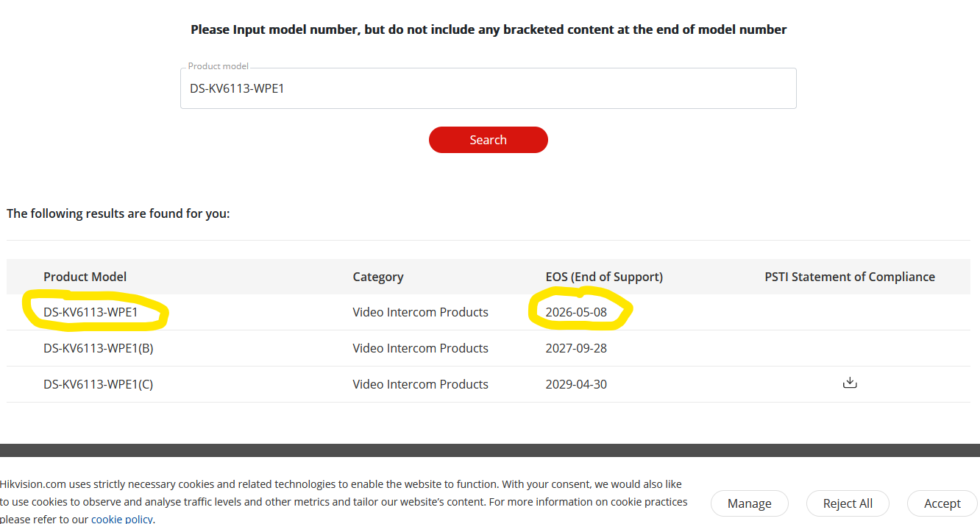Viewport: 980px width, 524px height.
Task: Reject All cookies
Action: point(848,503)
